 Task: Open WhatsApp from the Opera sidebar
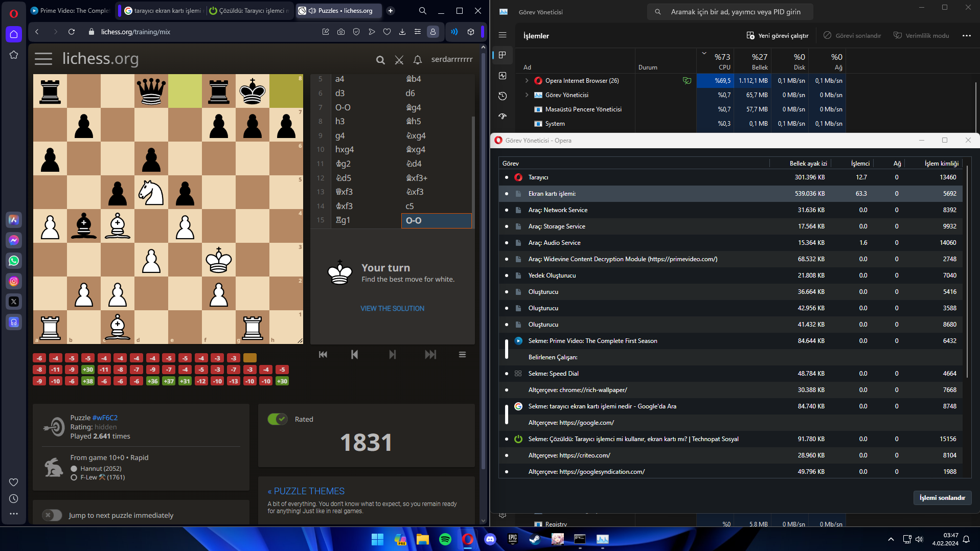point(14,261)
